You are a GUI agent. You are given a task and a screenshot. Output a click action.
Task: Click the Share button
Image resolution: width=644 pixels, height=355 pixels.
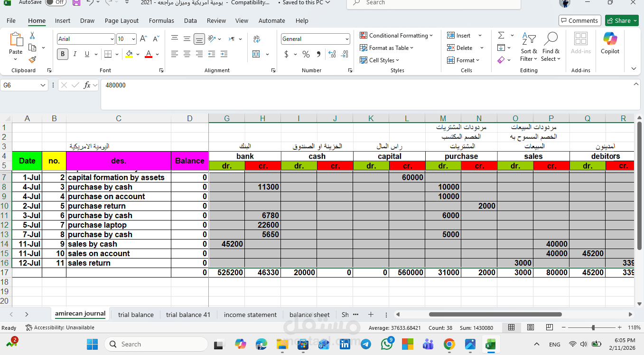click(622, 20)
